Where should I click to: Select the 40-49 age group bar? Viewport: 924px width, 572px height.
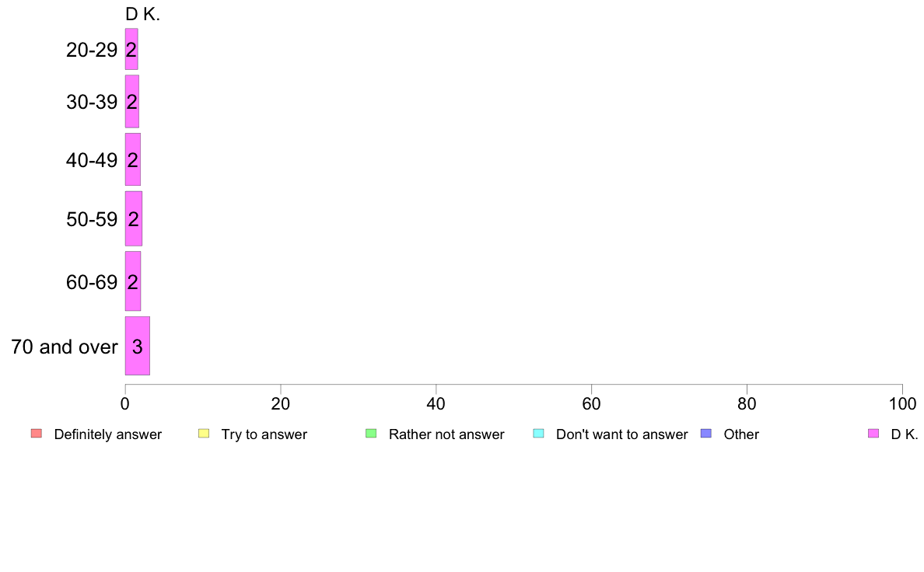(132, 159)
